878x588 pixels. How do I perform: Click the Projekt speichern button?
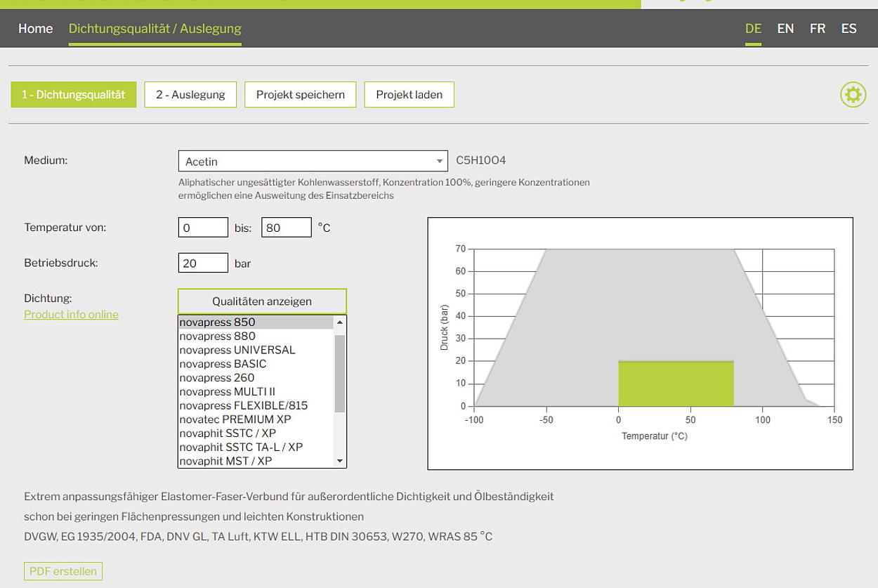[301, 95]
